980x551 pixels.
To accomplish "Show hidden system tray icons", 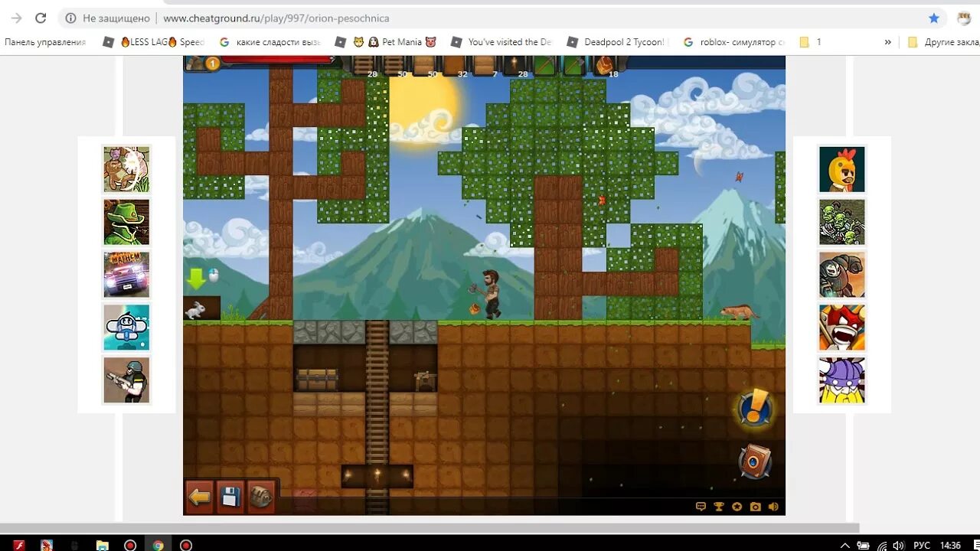I will tap(844, 545).
